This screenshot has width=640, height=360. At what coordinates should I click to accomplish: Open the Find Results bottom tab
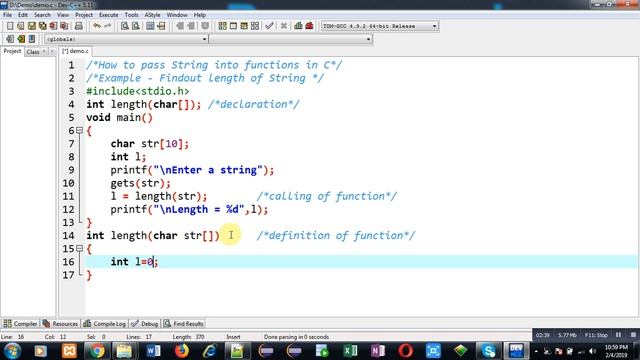pyautogui.click(x=183, y=324)
